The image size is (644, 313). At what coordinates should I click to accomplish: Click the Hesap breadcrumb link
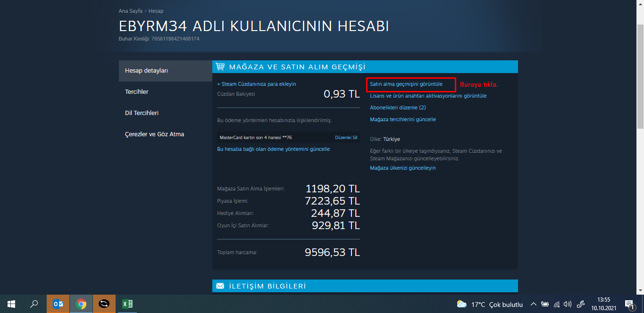156,10
